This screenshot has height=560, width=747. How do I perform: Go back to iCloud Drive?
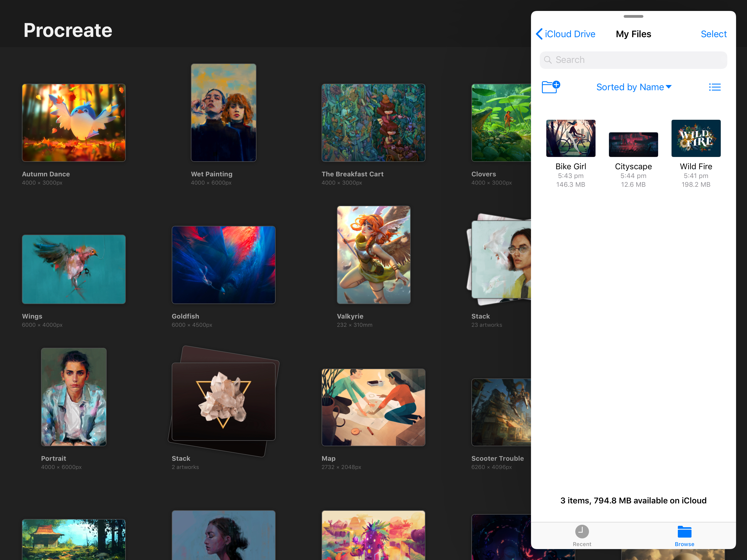[x=565, y=34]
